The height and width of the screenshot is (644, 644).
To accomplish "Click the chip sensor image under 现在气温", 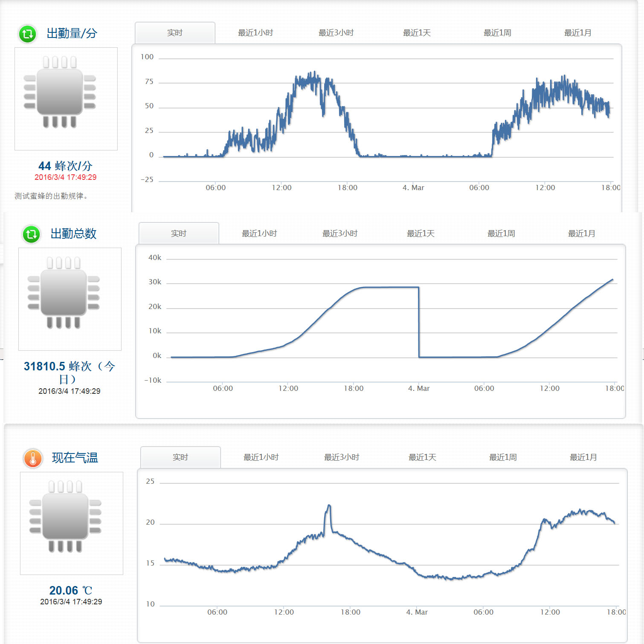I will (72, 523).
